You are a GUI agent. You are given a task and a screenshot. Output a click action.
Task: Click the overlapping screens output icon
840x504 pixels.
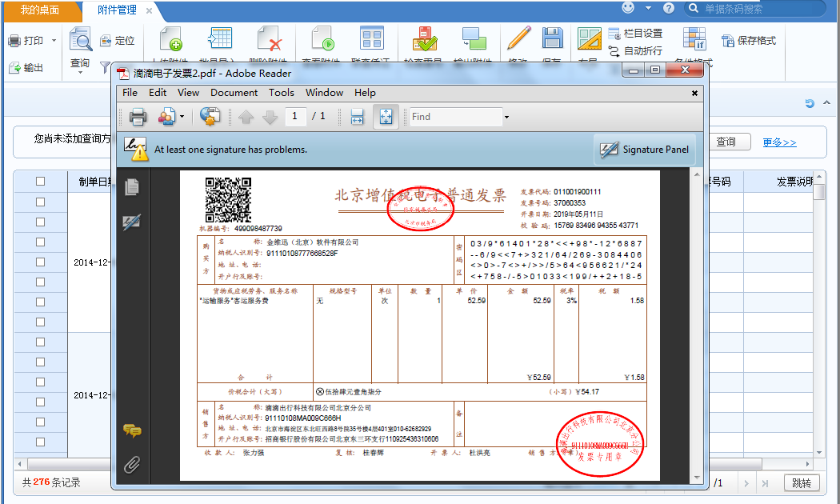pyautogui.click(x=474, y=38)
